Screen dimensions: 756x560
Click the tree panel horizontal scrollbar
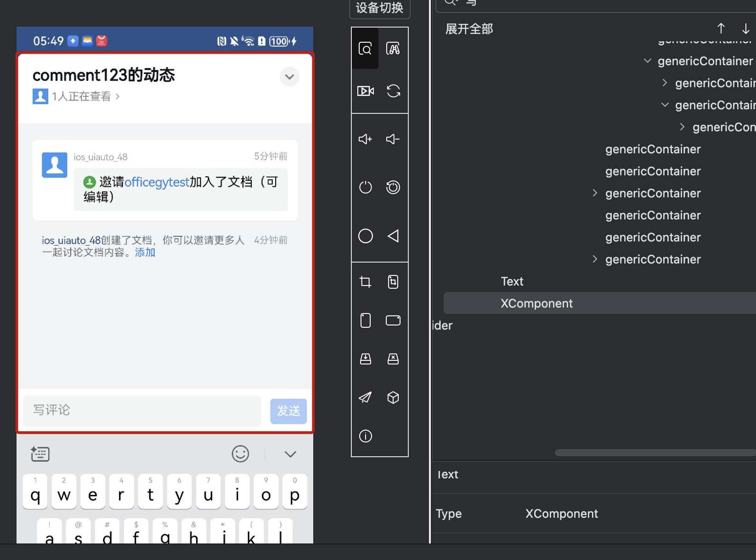(x=655, y=453)
